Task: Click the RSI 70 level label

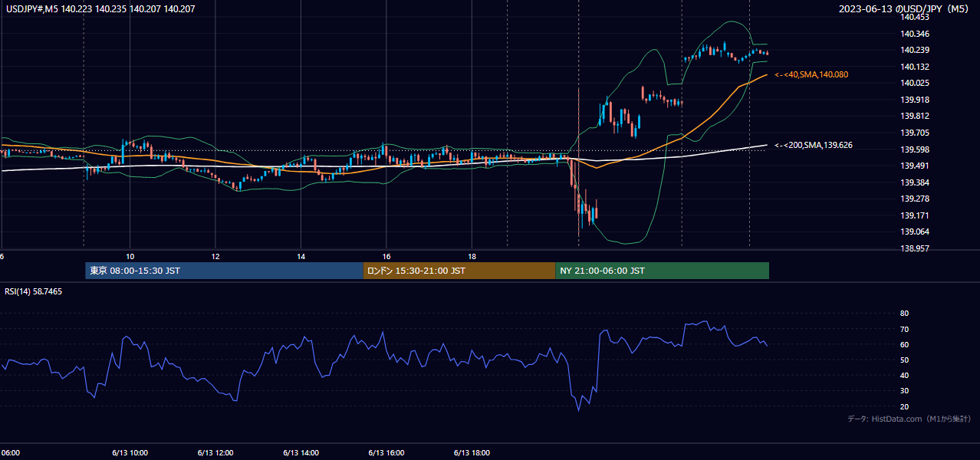Action: tap(904, 329)
